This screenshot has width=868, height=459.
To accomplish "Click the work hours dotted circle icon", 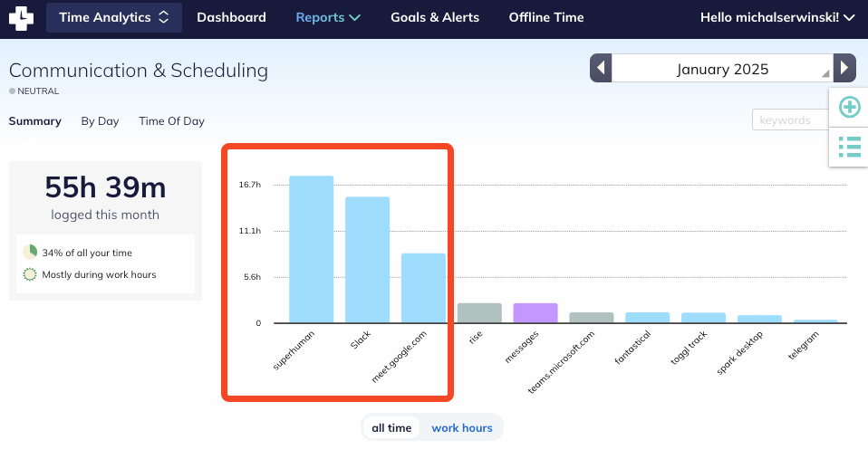I will pos(30,274).
